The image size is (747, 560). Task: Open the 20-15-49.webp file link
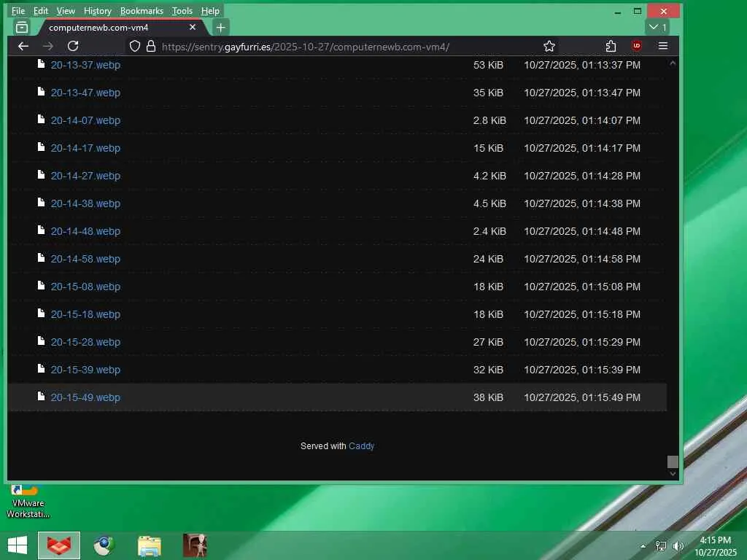(x=85, y=397)
